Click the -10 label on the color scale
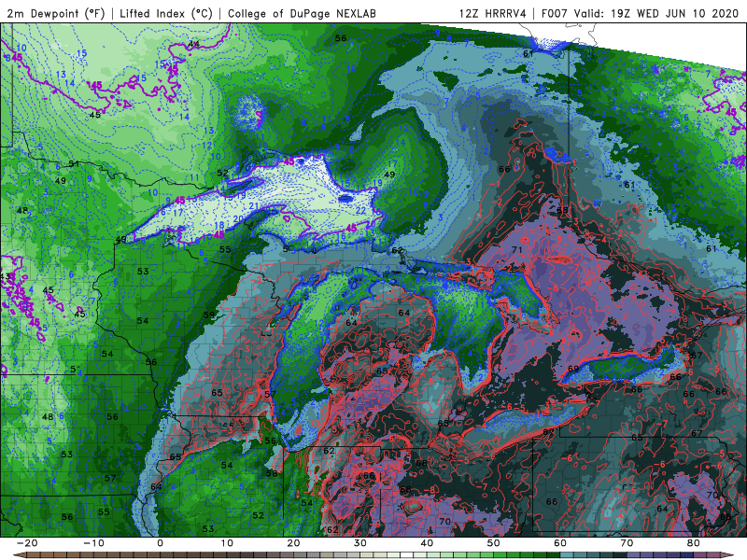Screen dimensions: 747x560 pos(93,543)
